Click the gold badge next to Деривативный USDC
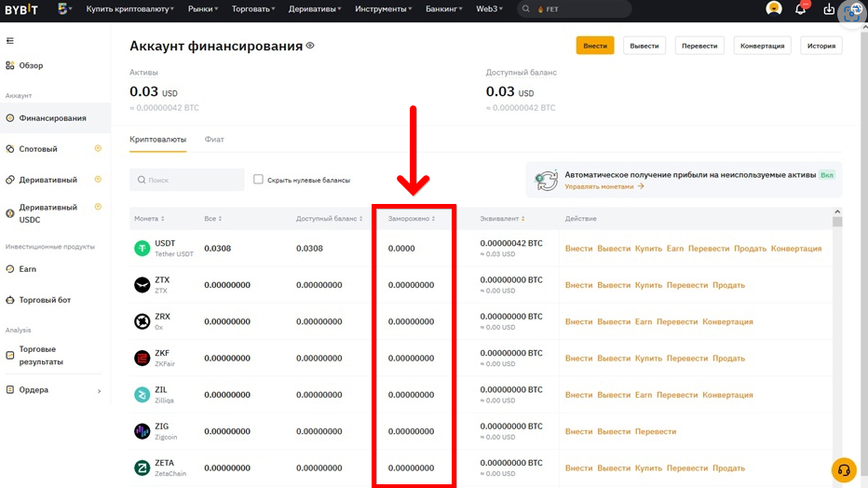Image resolution: width=868 pixels, height=488 pixels. pos(98,207)
